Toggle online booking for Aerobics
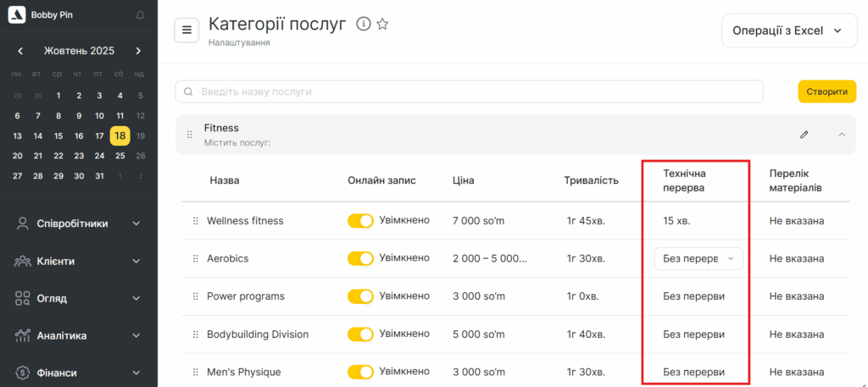868x387 pixels. [360, 258]
